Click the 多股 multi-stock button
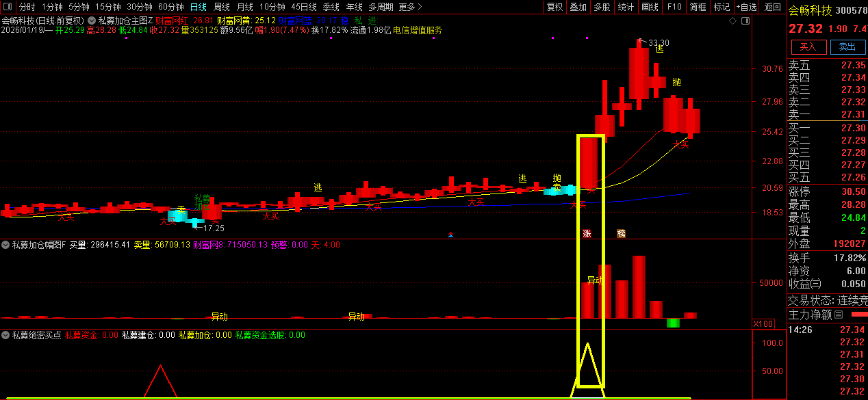Viewport: 868px width, 400px height. tap(602, 7)
